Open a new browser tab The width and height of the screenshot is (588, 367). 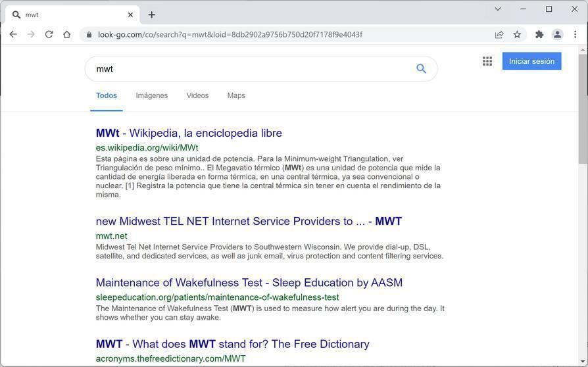pyautogui.click(x=151, y=14)
